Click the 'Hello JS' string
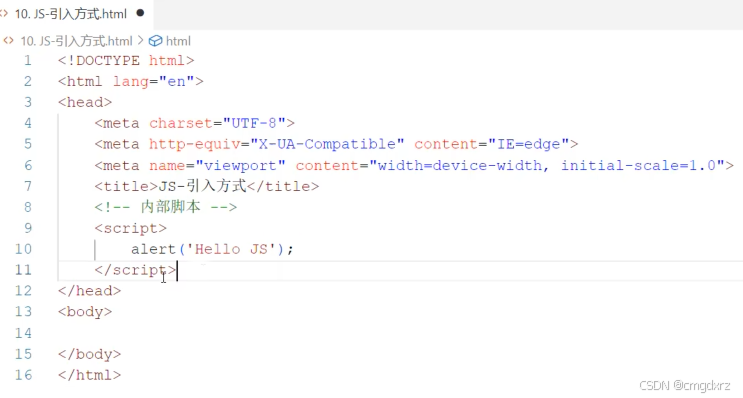 (231, 249)
